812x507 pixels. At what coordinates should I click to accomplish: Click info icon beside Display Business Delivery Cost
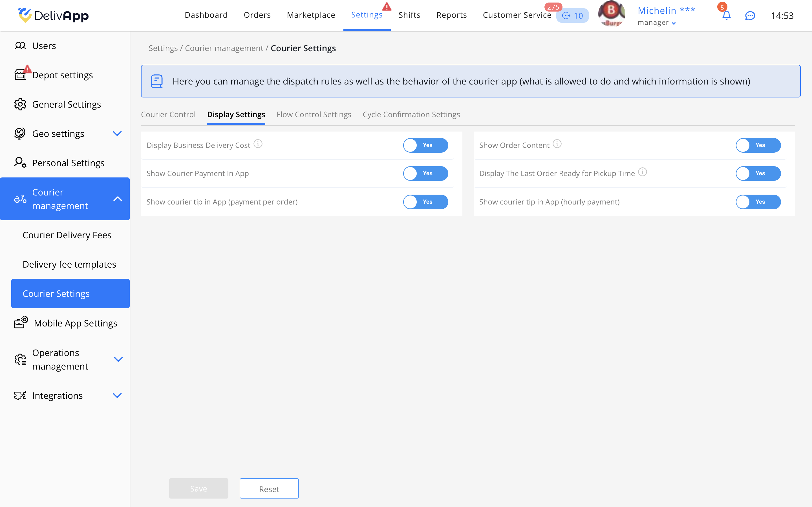(x=258, y=144)
